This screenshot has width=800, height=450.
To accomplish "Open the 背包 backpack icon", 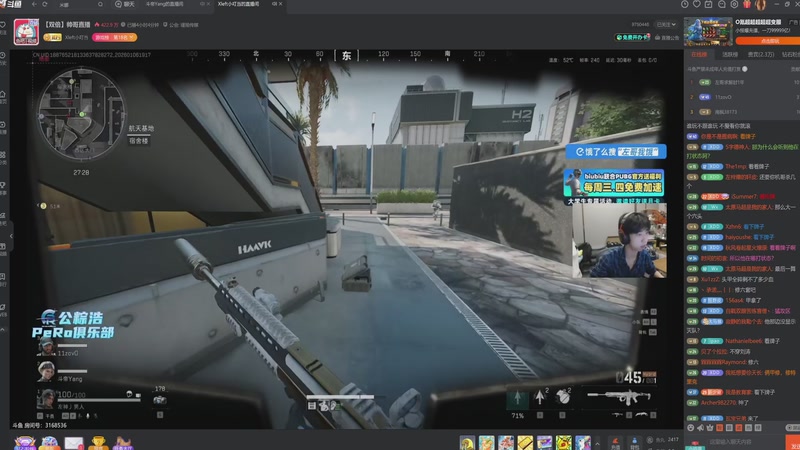I will [634, 443].
